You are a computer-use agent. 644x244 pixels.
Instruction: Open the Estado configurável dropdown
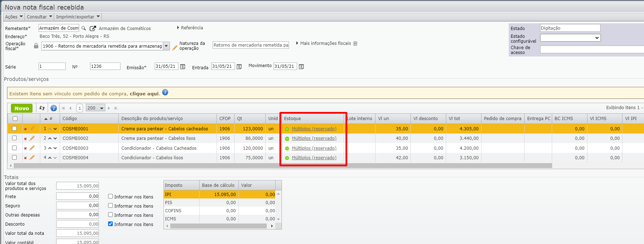570,38
